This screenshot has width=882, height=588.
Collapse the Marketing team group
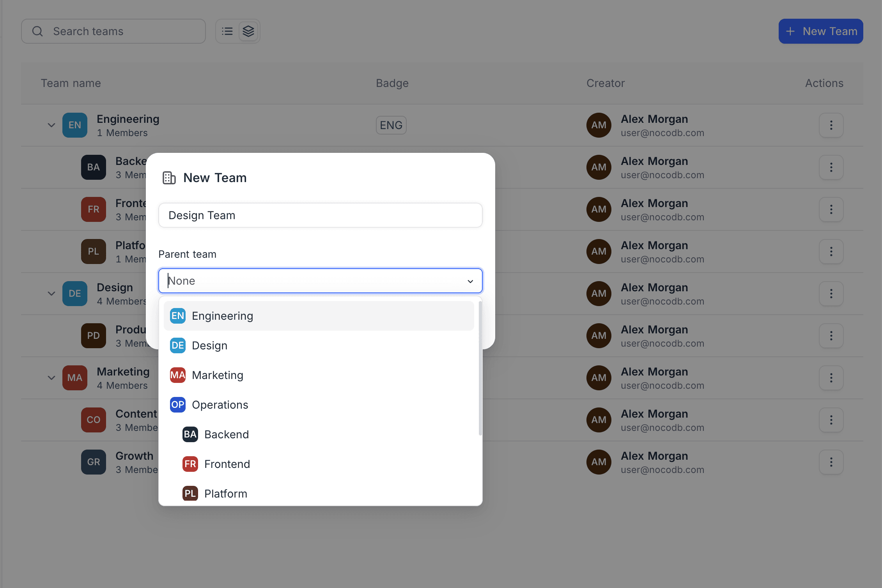[x=51, y=378]
